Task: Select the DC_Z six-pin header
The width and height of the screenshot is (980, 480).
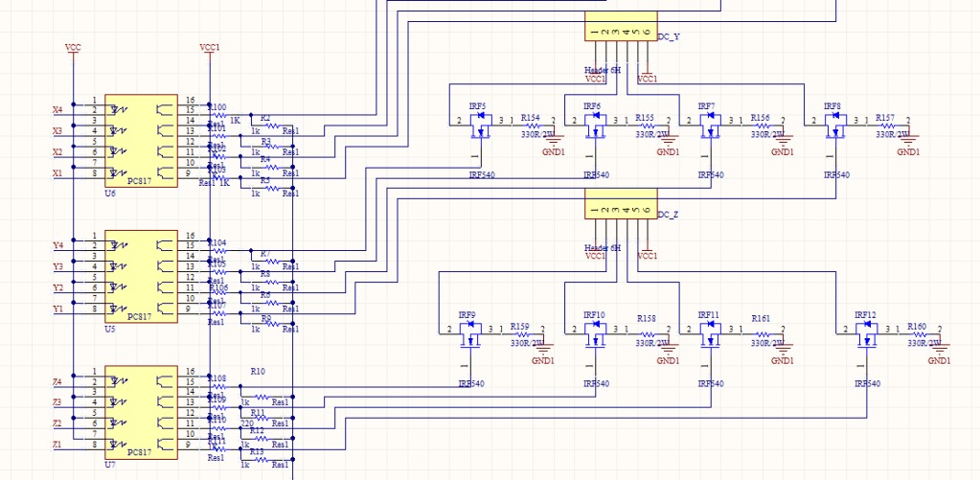Action: [621, 204]
